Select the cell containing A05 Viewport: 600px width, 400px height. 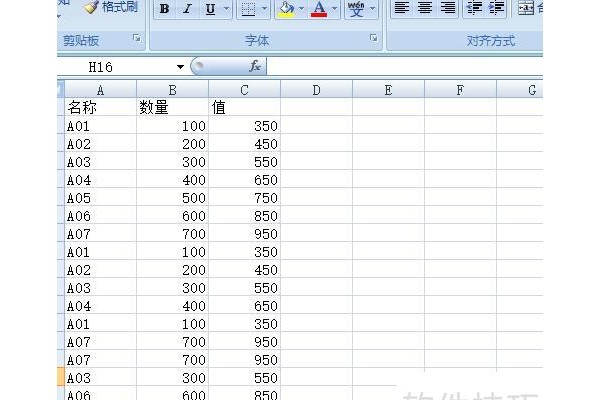point(101,198)
